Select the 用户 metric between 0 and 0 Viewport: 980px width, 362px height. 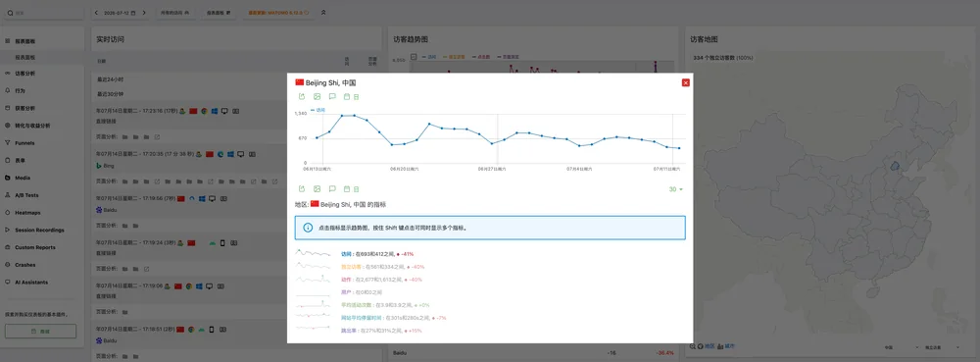coord(362,292)
